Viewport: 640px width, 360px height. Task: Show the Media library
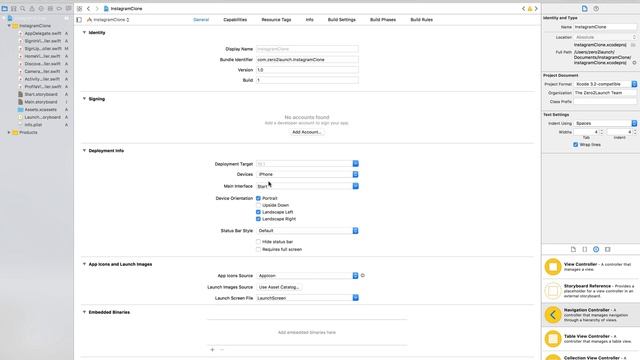click(x=607, y=249)
